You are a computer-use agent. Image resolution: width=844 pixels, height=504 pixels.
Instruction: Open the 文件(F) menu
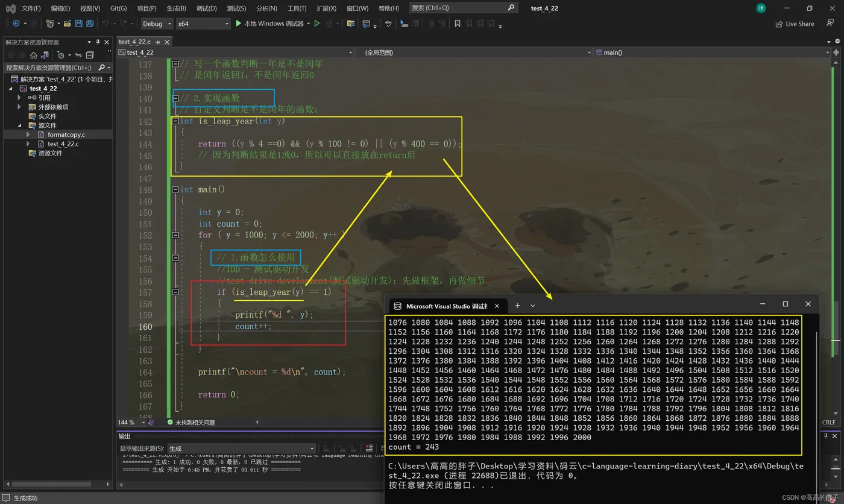click(x=31, y=8)
